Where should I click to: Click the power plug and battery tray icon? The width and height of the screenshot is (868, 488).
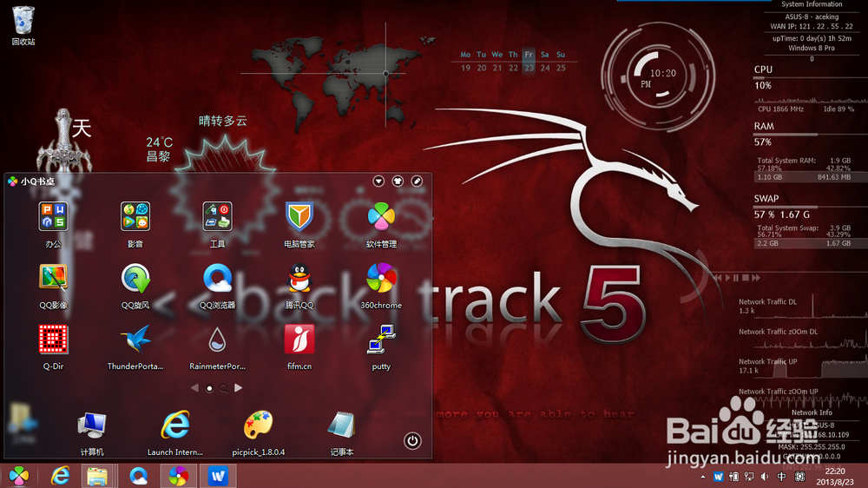734,477
